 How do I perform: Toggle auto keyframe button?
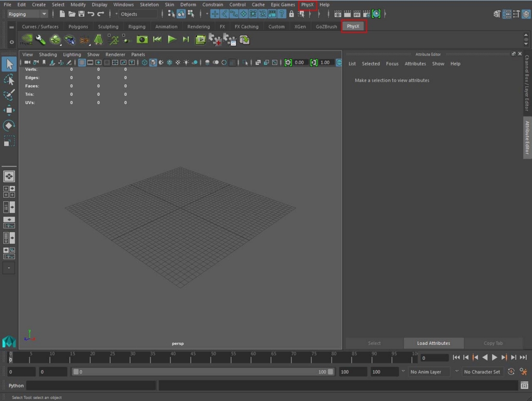pos(511,372)
